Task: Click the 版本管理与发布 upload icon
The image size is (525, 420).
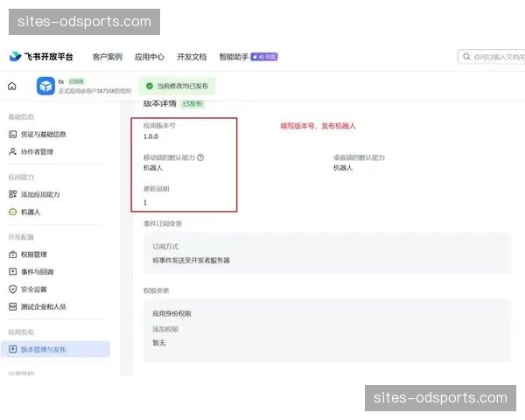Action: click(13, 349)
